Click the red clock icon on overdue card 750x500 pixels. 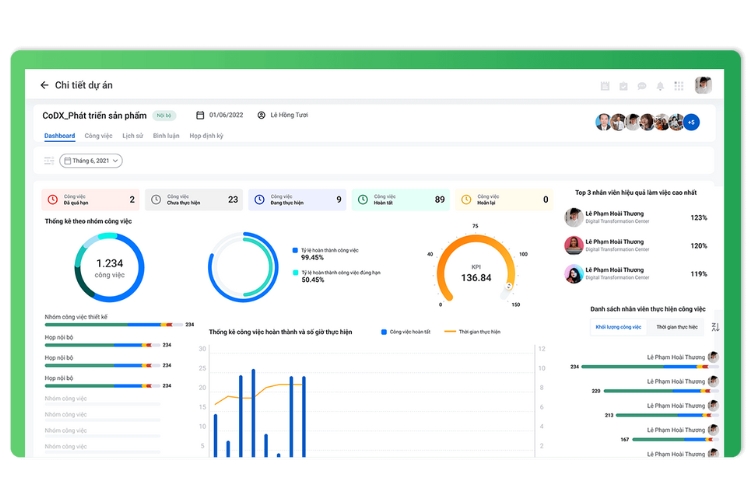pos(53,200)
